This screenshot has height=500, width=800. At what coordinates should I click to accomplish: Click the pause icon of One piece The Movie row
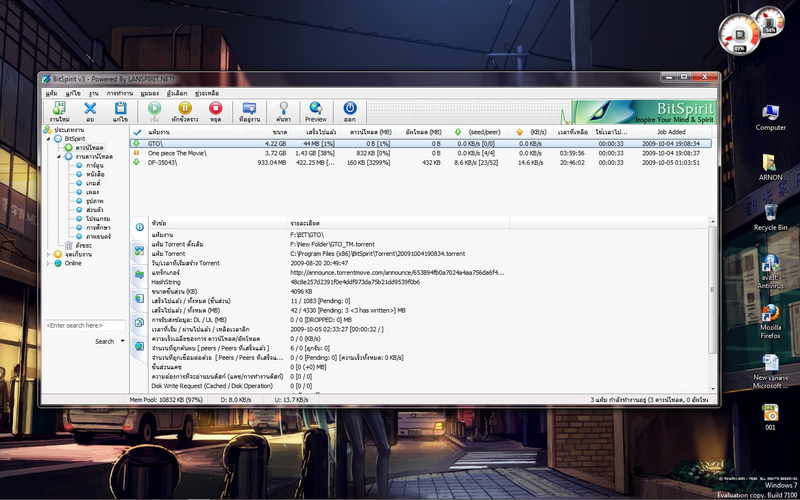click(x=136, y=153)
